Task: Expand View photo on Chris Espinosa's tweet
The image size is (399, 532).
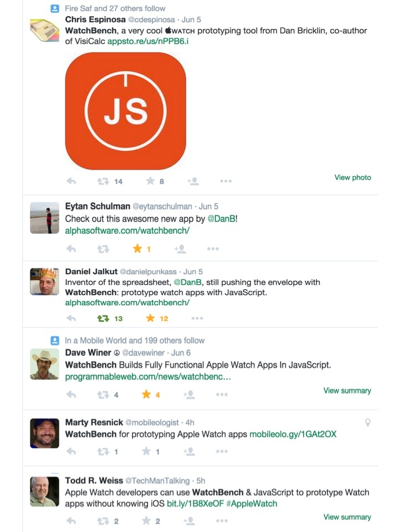Action: [x=352, y=177]
